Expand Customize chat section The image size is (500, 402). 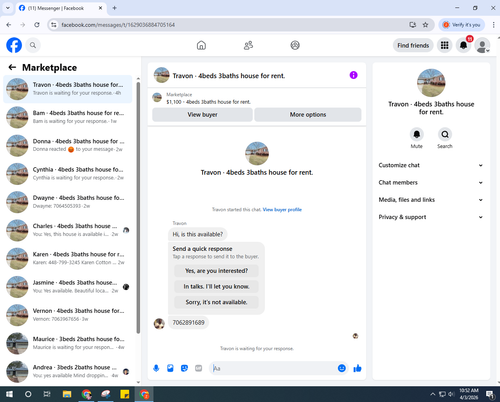[431, 165]
